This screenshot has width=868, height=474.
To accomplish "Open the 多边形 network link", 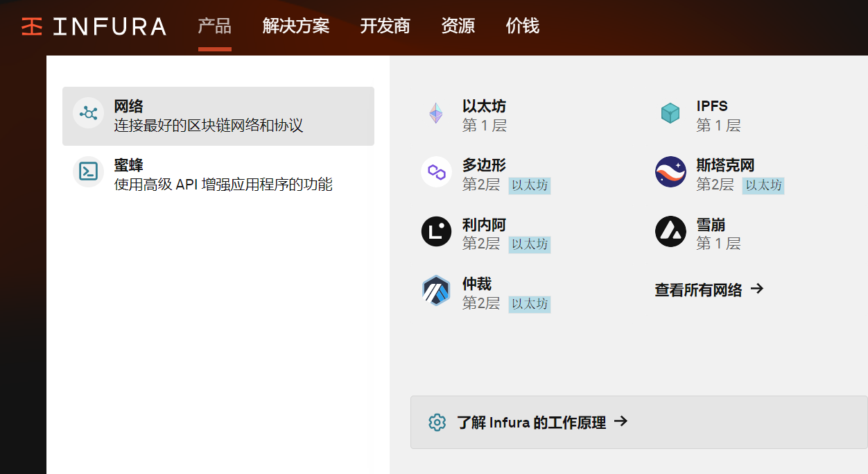I will (486, 175).
